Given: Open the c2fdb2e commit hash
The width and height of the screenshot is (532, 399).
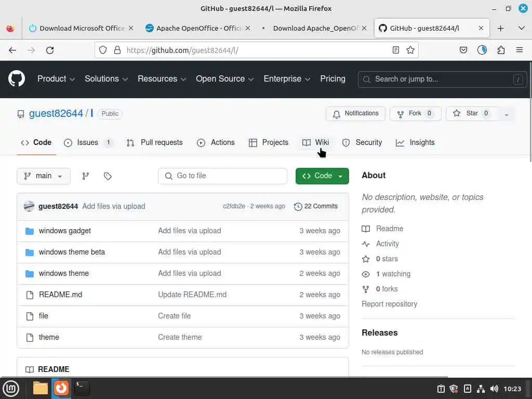Looking at the screenshot, I should pos(234,206).
